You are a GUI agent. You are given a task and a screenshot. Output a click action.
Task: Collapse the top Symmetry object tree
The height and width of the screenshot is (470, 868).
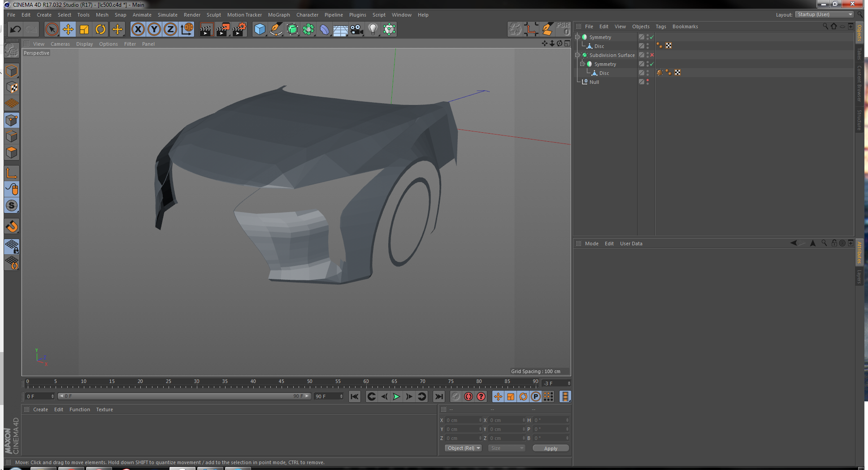click(577, 37)
